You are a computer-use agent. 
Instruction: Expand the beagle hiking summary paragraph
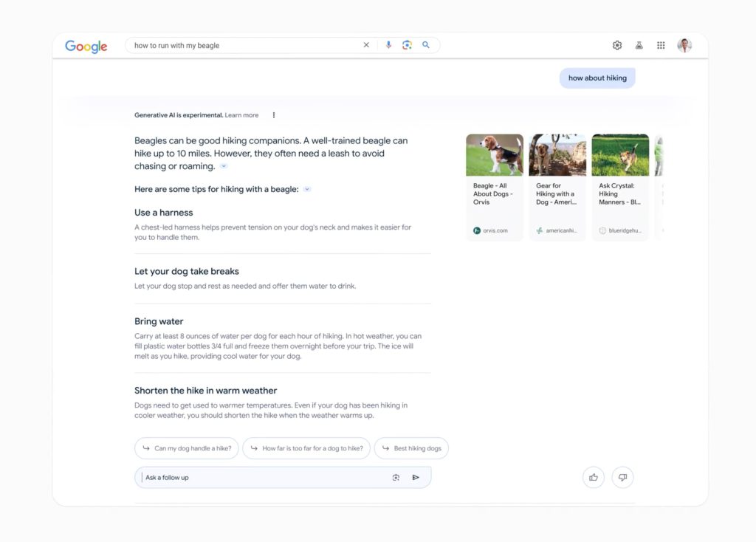224,167
